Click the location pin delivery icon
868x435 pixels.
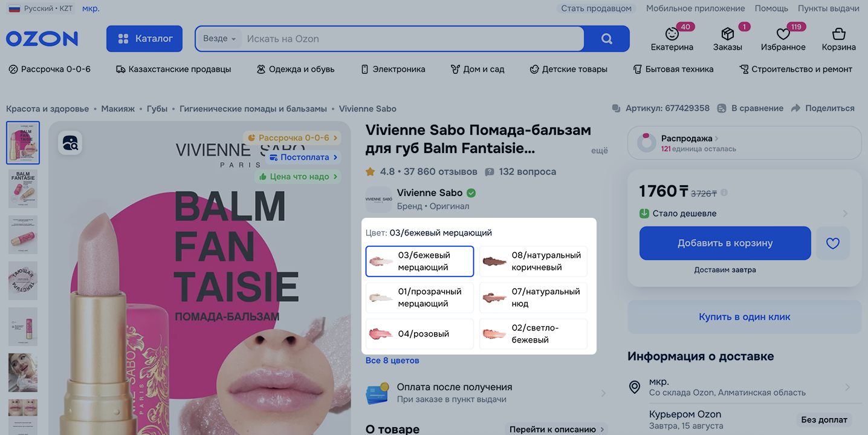click(635, 387)
